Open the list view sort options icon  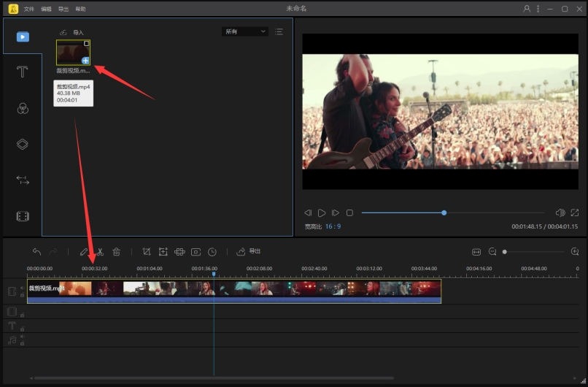(x=279, y=32)
